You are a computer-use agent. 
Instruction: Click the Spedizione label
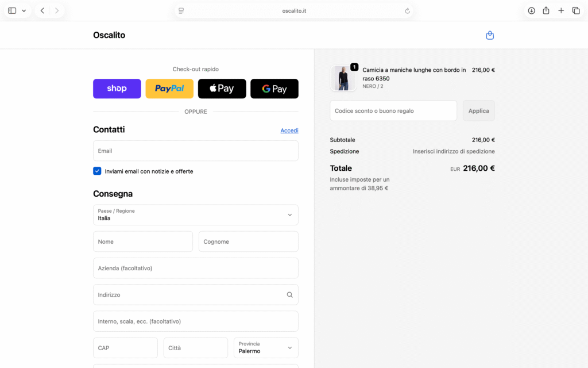coord(345,151)
